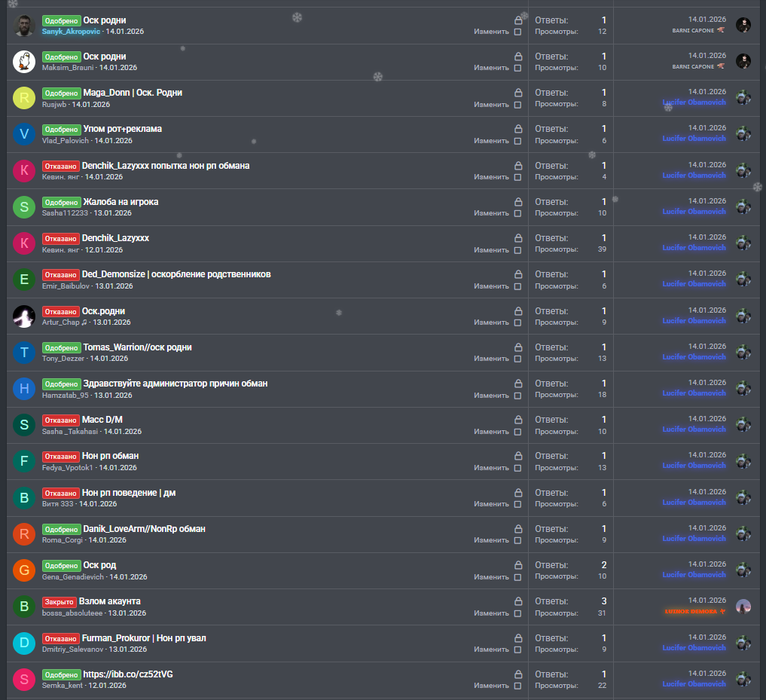Click Sasha_Takahasi dark green S avatar
The width and height of the screenshot is (766, 700).
coord(24,425)
